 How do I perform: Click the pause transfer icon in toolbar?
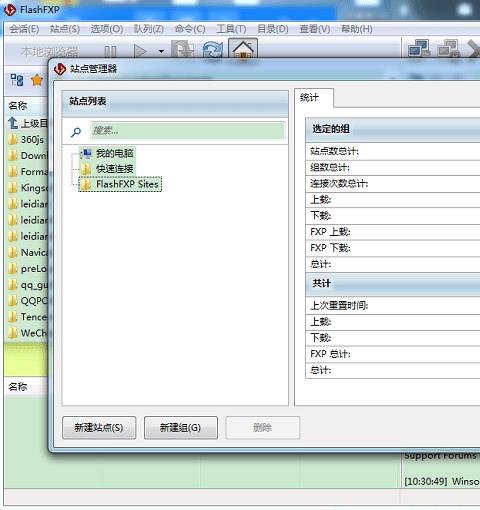(110, 52)
